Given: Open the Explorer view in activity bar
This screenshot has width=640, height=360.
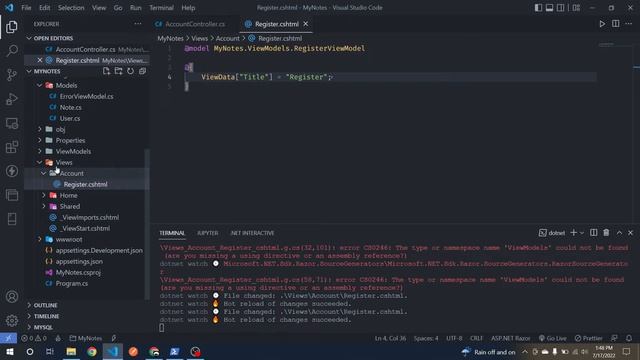Looking at the screenshot, I should coord(12,27).
